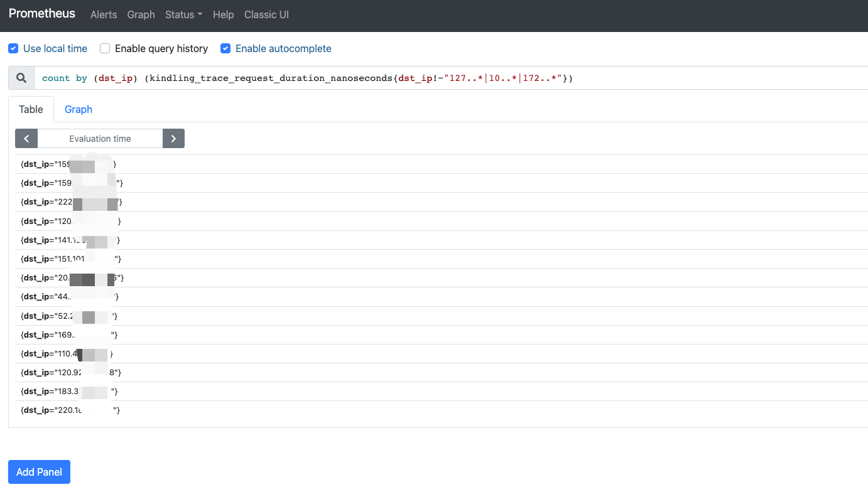Go to next evaluation time
Screen dimensions: 868x497
(x=173, y=139)
